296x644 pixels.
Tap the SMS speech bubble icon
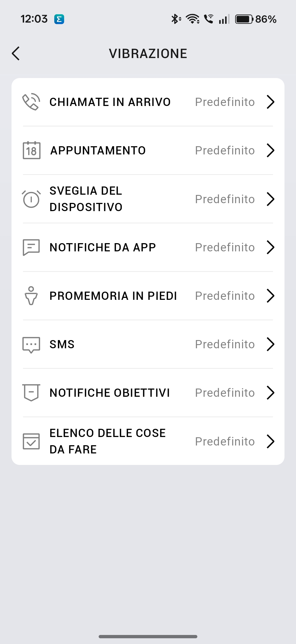click(31, 344)
